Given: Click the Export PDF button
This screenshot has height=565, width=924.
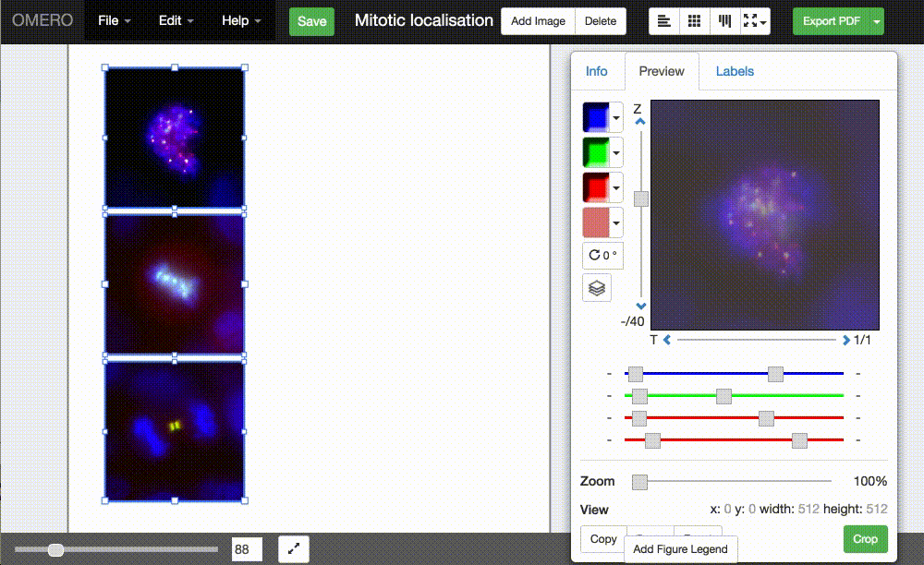Looking at the screenshot, I should (x=832, y=21).
